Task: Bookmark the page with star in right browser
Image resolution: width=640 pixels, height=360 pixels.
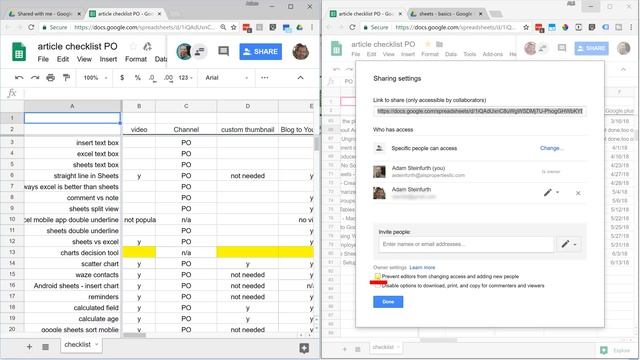Action: 526,27
